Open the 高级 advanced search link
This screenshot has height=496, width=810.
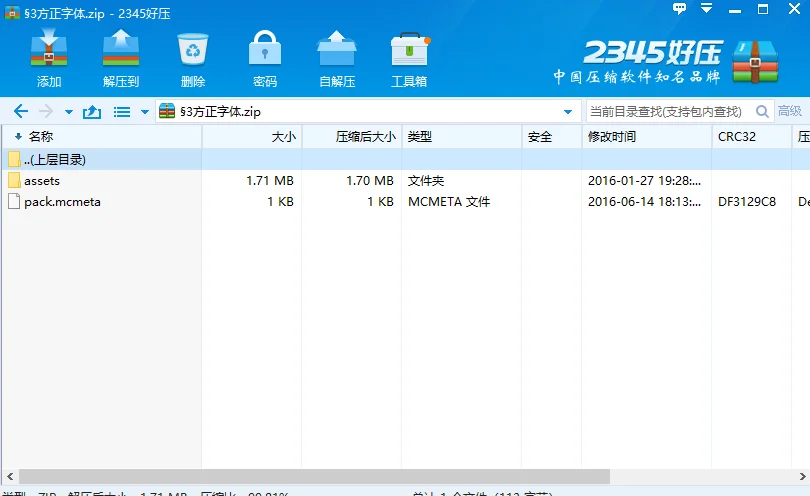[x=790, y=111]
